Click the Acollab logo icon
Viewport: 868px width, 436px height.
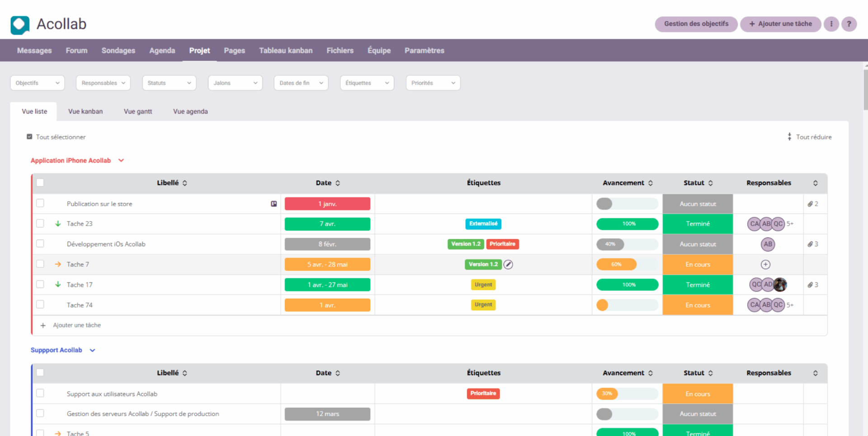(19, 25)
